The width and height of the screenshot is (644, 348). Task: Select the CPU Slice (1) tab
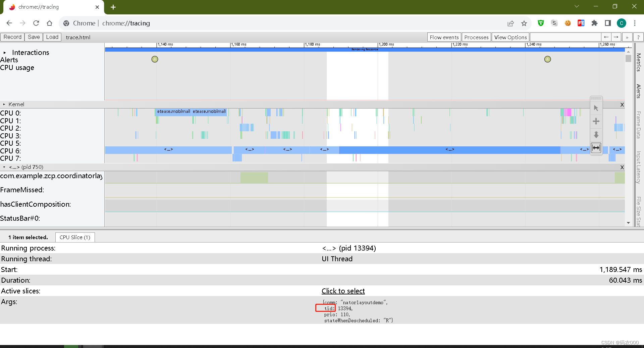click(75, 237)
